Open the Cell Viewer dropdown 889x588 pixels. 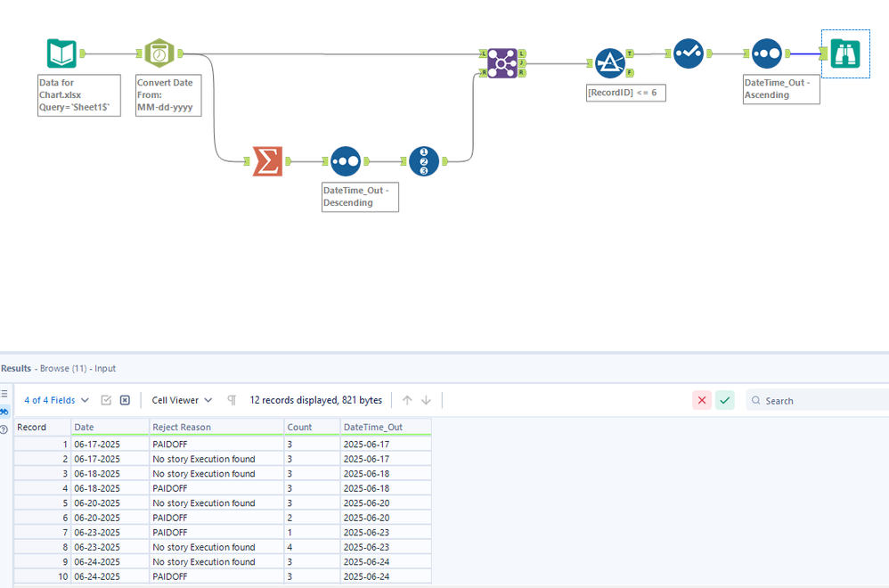(182, 400)
